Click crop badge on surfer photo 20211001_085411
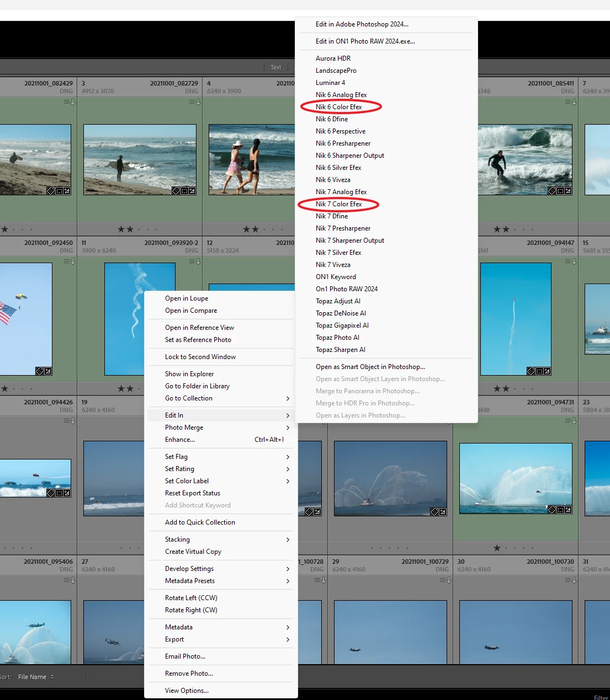The width and height of the screenshot is (610, 700). click(560, 191)
